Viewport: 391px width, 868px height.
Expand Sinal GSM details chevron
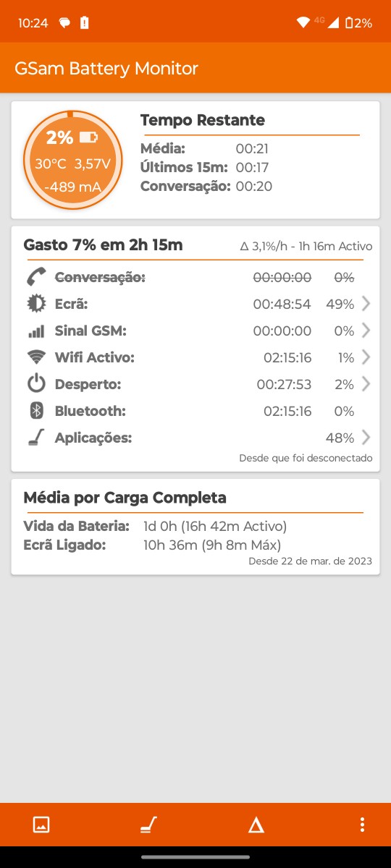click(x=366, y=331)
